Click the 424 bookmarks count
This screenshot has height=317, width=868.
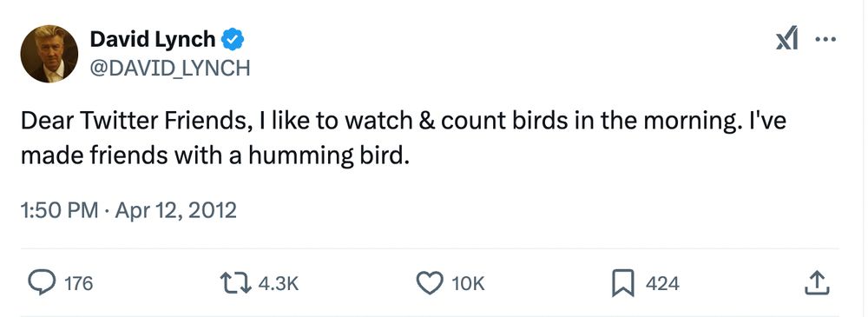point(662,284)
